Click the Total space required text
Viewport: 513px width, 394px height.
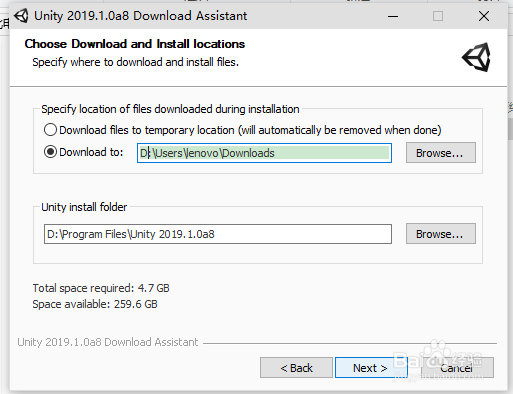click(x=101, y=288)
